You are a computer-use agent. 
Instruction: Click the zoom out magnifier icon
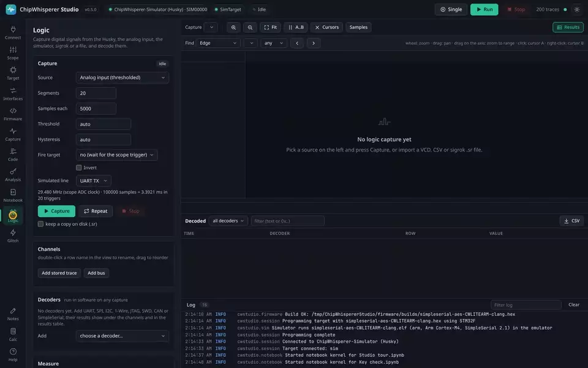[x=250, y=27]
